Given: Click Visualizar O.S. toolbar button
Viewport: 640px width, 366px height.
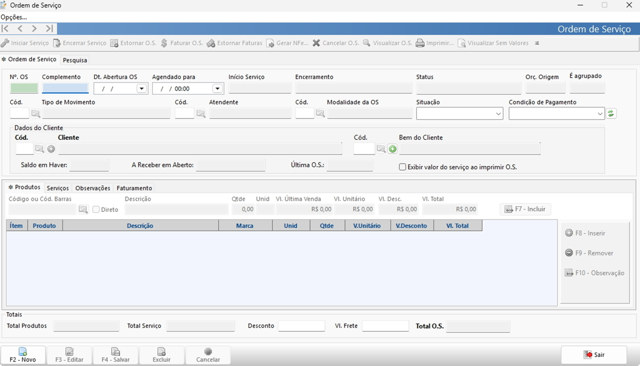Looking at the screenshot, I should click(x=387, y=43).
